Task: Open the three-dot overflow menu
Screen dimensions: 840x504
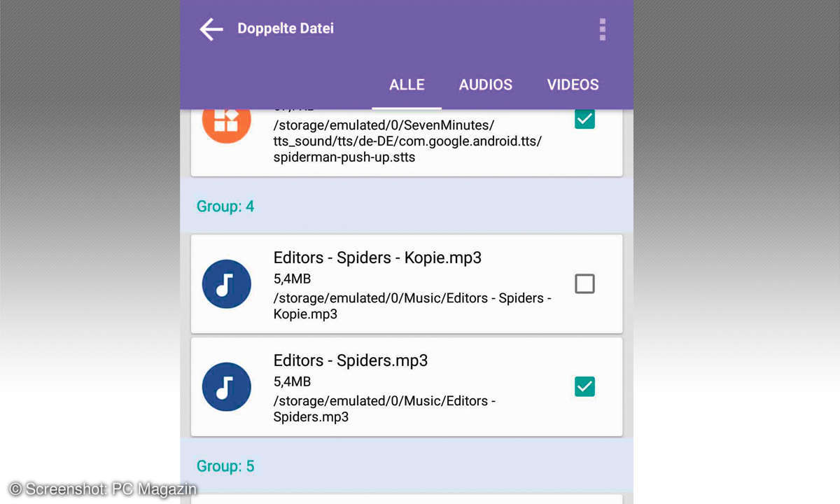Action: [602, 29]
